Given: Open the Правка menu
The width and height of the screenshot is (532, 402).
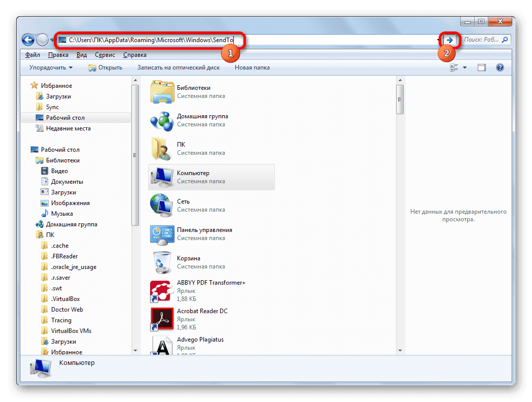Looking at the screenshot, I should pos(58,55).
